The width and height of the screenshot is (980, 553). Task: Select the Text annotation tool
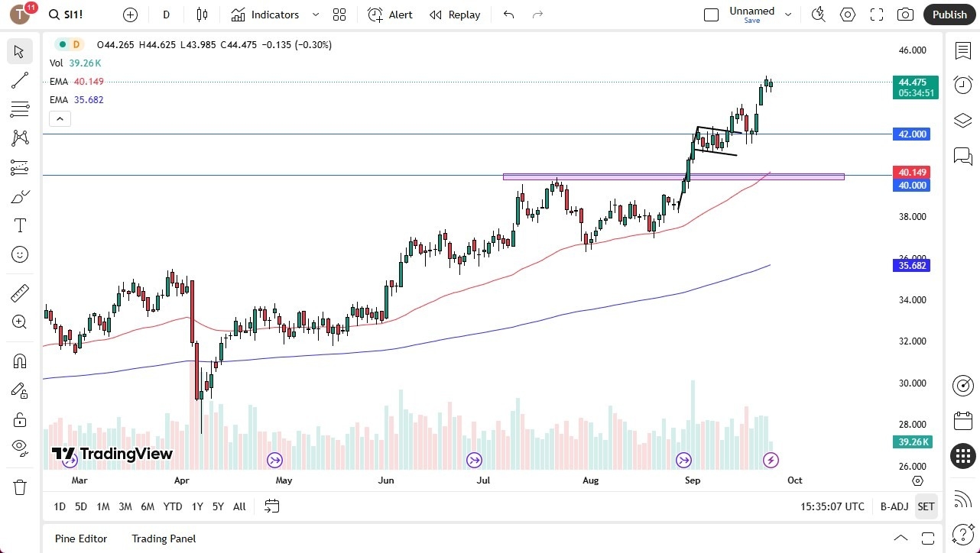pyautogui.click(x=19, y=225)
